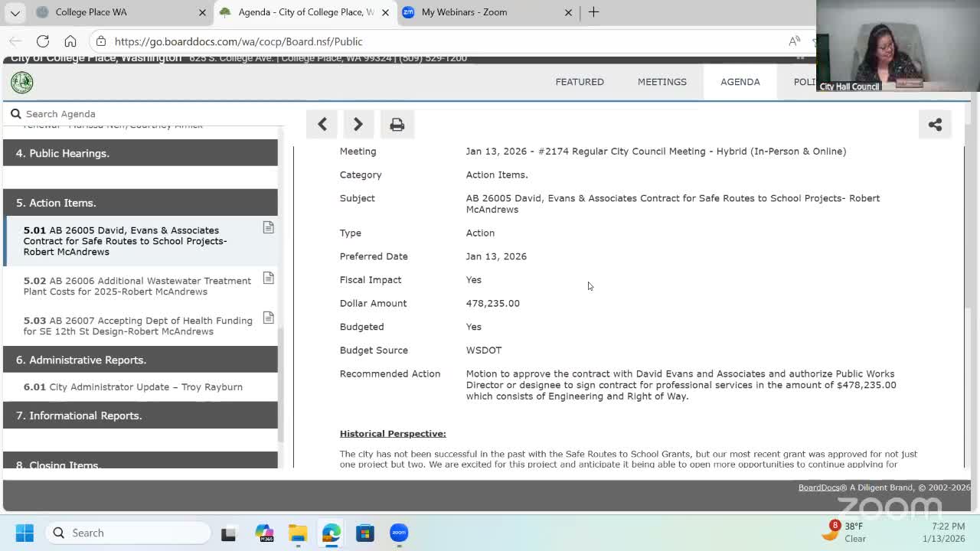980x551 pixels.
Task: Open File Explorer from taskbar
Action: coord(298,533)
